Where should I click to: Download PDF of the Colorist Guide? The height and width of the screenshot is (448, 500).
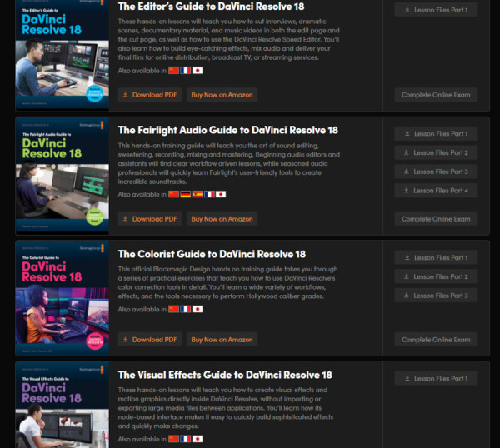tap(150, 340)
